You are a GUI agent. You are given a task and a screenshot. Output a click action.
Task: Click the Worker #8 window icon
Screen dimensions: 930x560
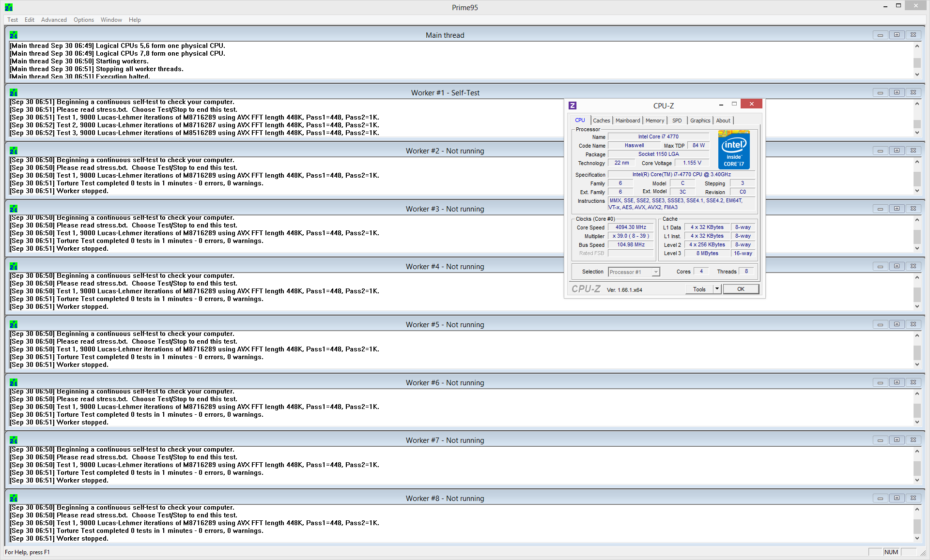pyautogui.click(x=14, y=498)
